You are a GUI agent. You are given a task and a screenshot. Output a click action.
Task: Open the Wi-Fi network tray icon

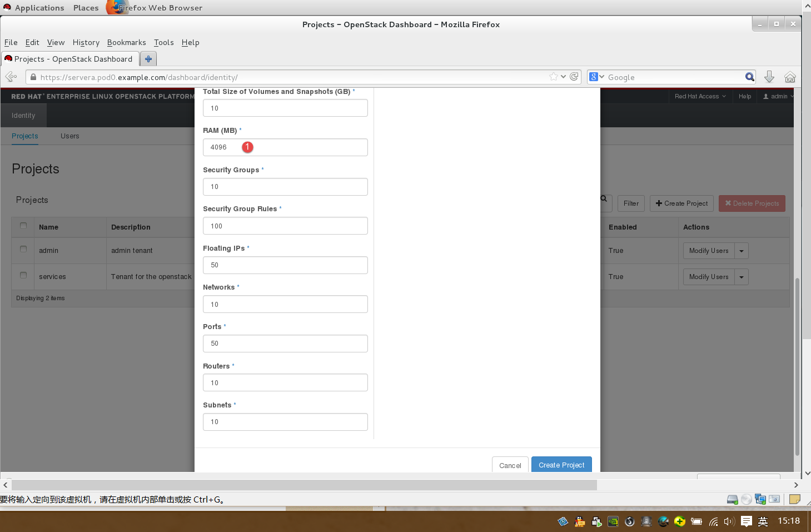coord(713,521)
